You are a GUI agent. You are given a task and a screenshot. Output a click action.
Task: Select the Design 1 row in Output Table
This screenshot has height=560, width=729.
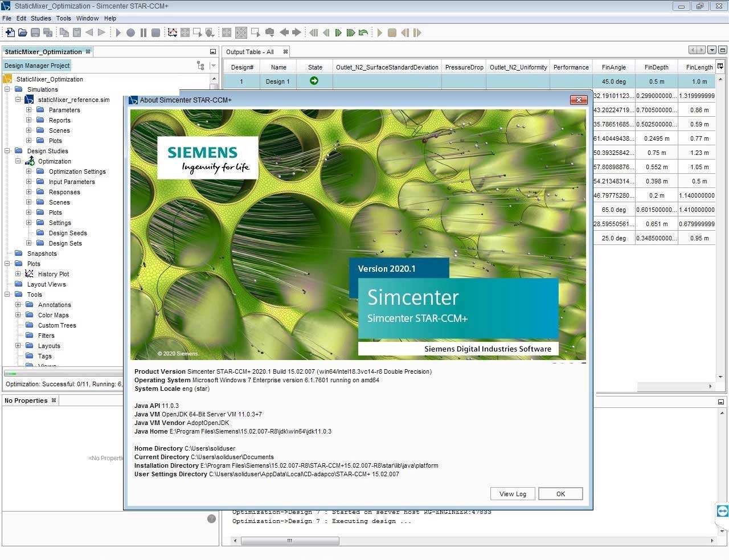tap(278, 81)
